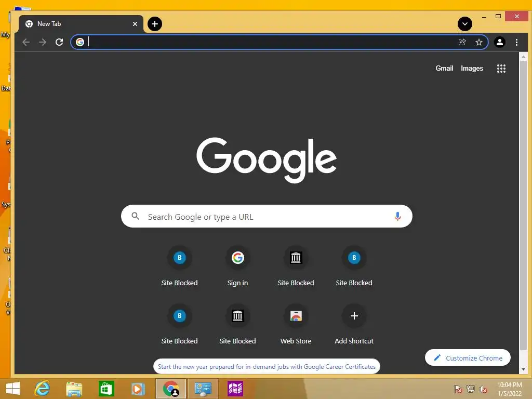Click the forward arrow in Chrome toolbar
Image resolution: width=532 pixels, height=399 pixels.
[43, 42]
